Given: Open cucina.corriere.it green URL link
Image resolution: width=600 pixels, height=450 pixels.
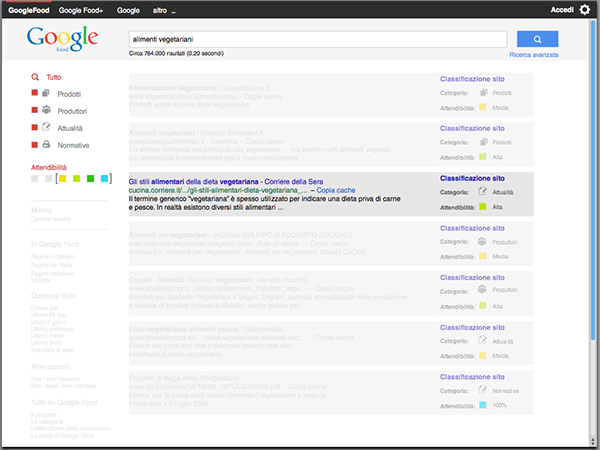Looking at the screenshot, I should [218, 190].
